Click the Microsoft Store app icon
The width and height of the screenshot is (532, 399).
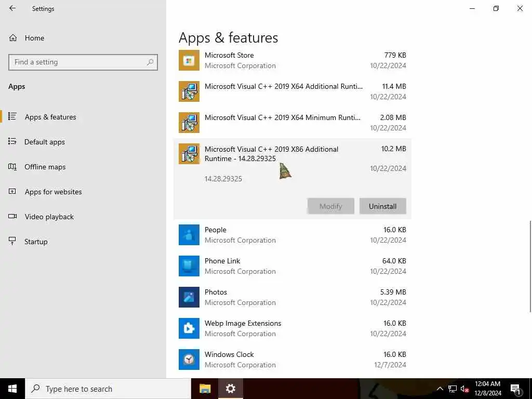coord(189,60)
